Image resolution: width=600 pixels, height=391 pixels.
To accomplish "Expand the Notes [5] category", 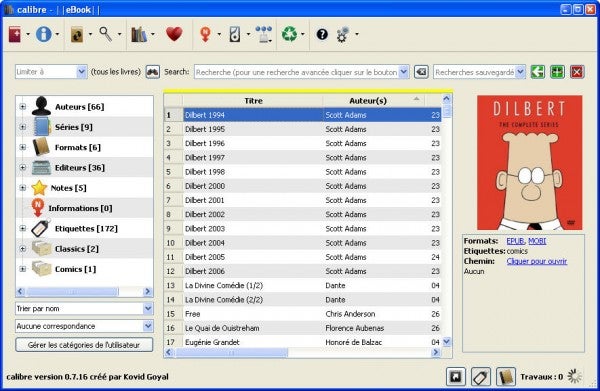I will 23,188.
